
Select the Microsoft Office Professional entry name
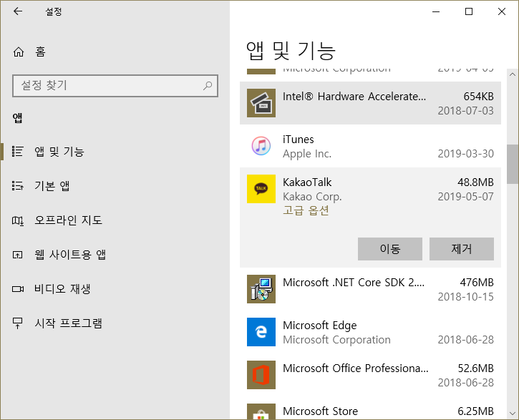(356, 368)
